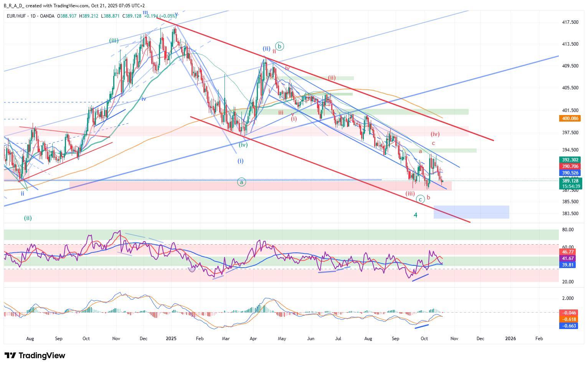This screenshot has width=588, height=367.
Task: Click the green 392.302 price label
Action: tap(570, 160)
